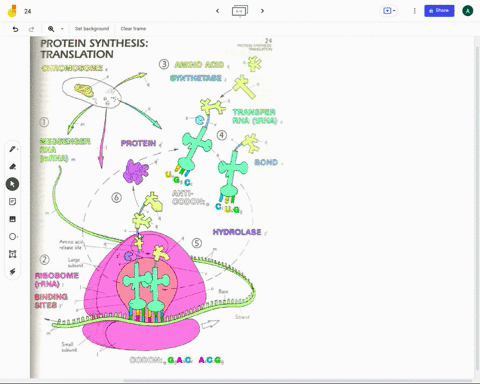This screenshot has height=384, width=480.
Task: Click the "TRANSFER RNA (tRNA)" label
Action: point(255,116)
